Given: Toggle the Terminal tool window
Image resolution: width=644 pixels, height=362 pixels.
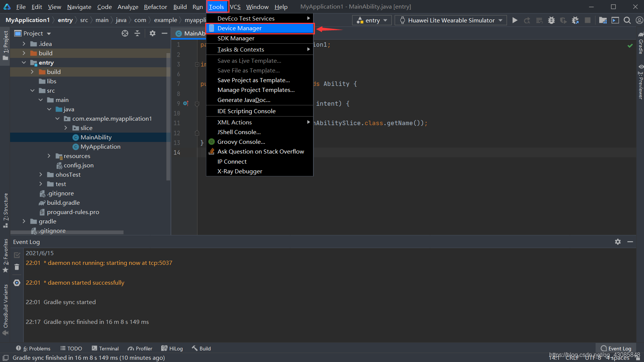Looking at the screenshot, I should [x=105, y=349].
